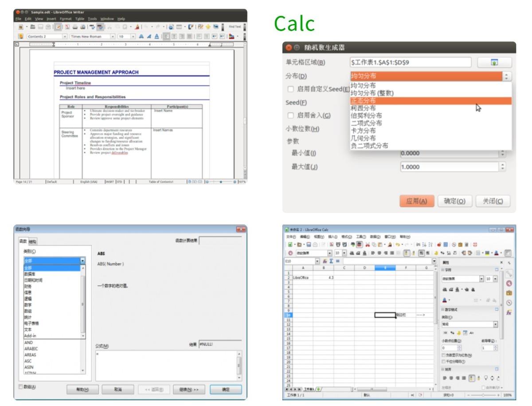
Task: Click the Hyperlink icon in Writer toolbar
Action: (x=172, y=27)
